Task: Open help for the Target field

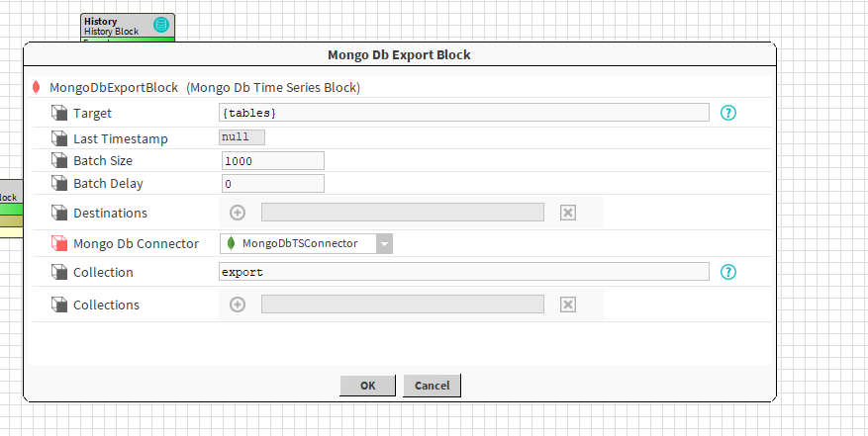Action: pos(729,113)
